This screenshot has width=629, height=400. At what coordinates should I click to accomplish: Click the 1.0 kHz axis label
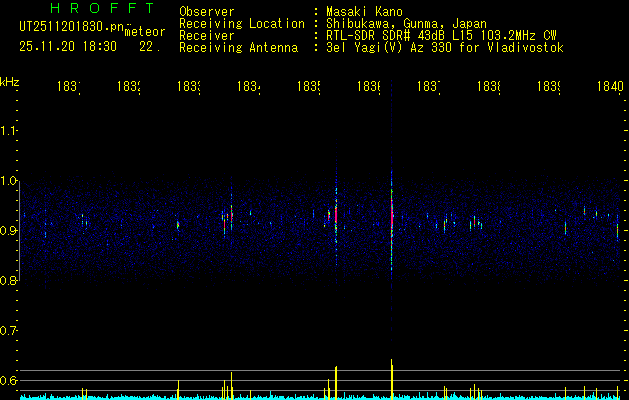8,181
